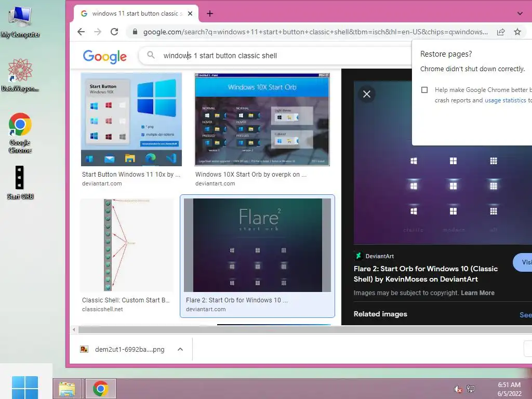Image resolution: width=532 pixels, height=399 pixels.
Task: Go forward in Chrome
Action: coord(98,32)
